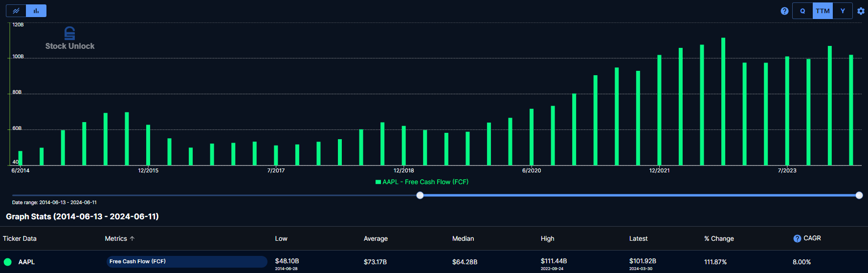This screenshot has height=273, width=868.
Task: Click the Latest value $101.92B
Action: pos(643,261)
